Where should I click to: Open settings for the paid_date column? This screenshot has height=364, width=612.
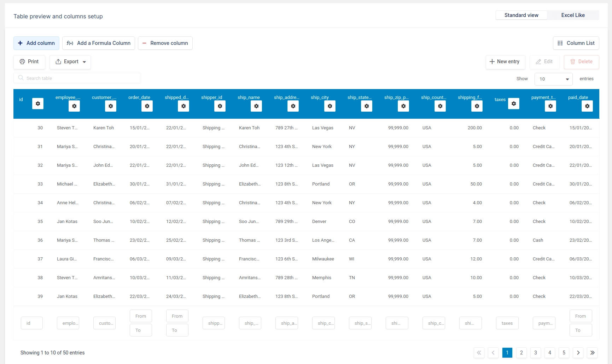588,106
